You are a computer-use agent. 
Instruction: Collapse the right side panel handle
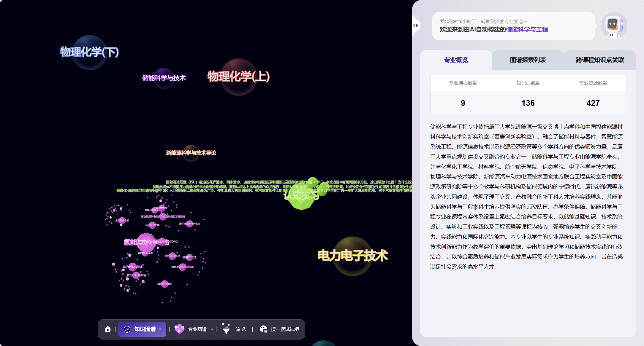pyautogui.click(x=416, y=25)
